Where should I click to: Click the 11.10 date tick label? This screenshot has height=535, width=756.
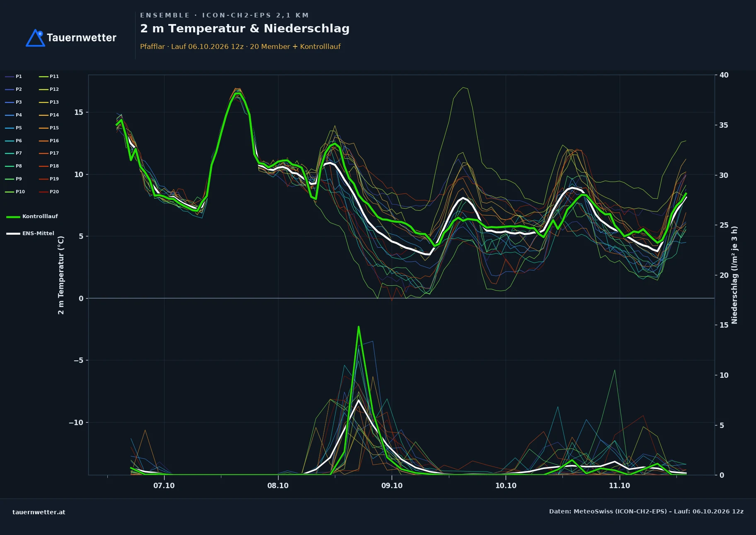620,486
